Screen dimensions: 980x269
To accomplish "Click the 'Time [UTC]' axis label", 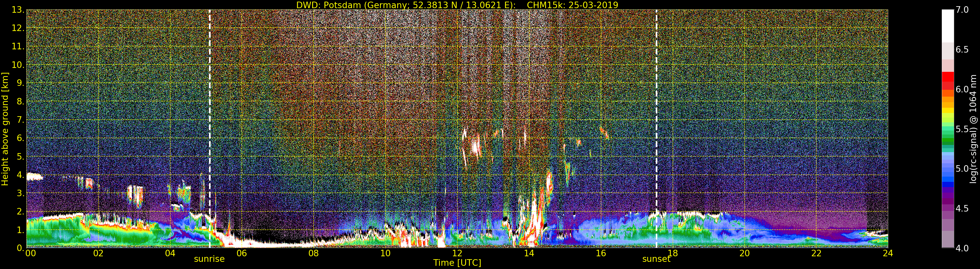I will (x=457, y=262).
